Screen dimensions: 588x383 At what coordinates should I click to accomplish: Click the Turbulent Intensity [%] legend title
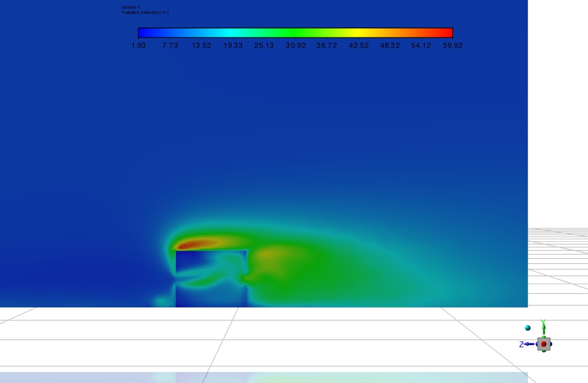pos(145,12)
